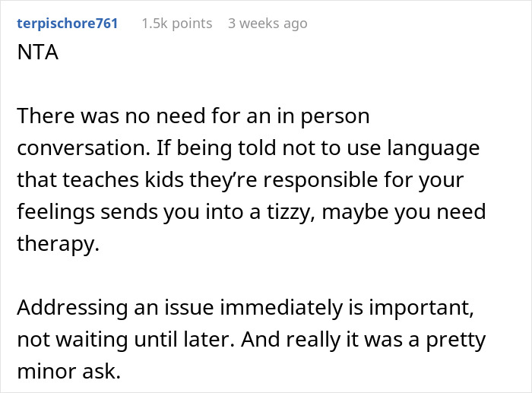
Task: Click the word 'person' in the first sentence
Action: tap(333, 116)
